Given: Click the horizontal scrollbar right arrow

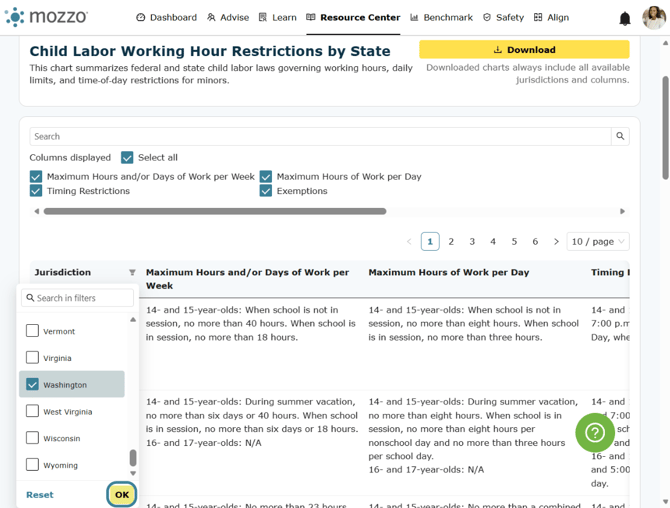Looking at the screenshot, I should pos(623,211).
